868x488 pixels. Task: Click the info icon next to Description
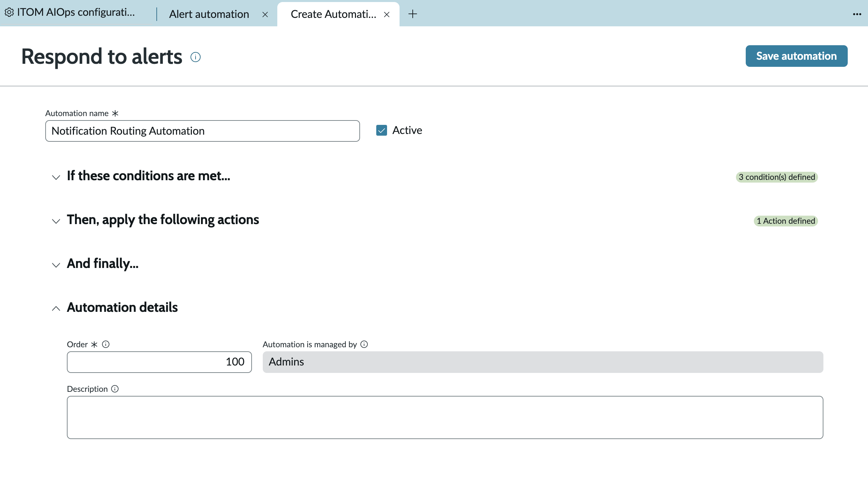[115, 389]
